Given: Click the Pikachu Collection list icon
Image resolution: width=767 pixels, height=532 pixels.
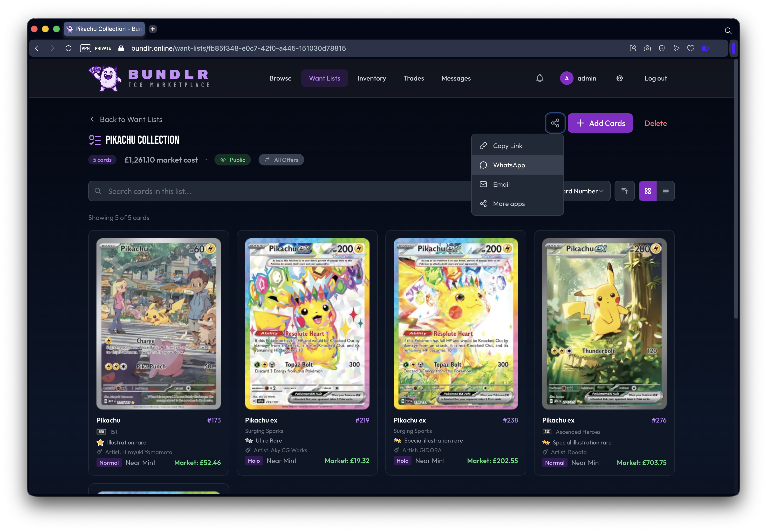Looking at the screenshot, I should 95,140.
